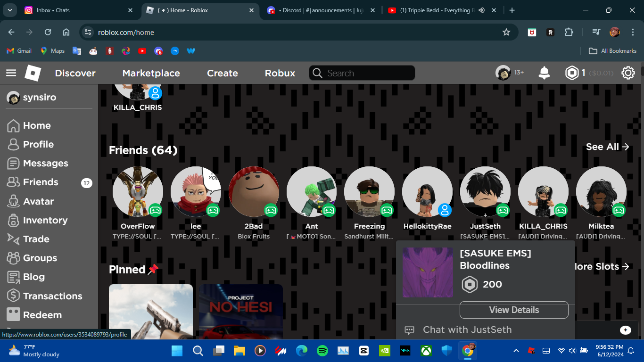Click See All friends link
Image resolution: width=644 pixels, height=362 pixels.
pos(608,147)
